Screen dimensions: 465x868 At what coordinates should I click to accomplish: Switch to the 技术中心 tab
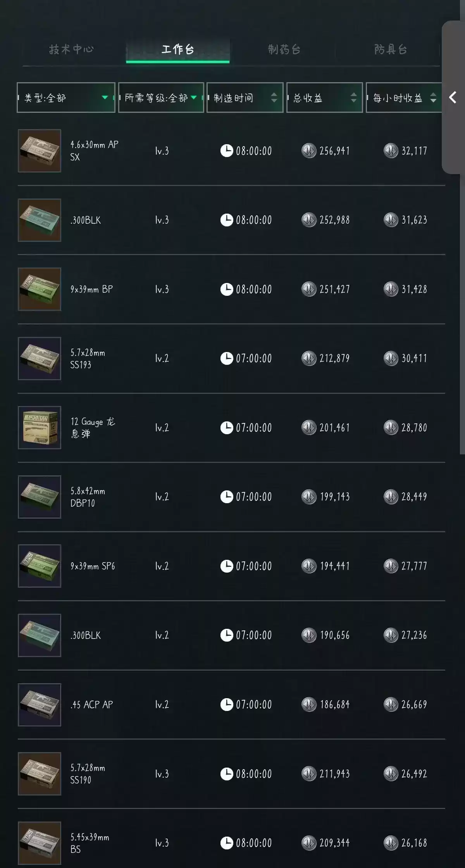(x=71, y=50)
